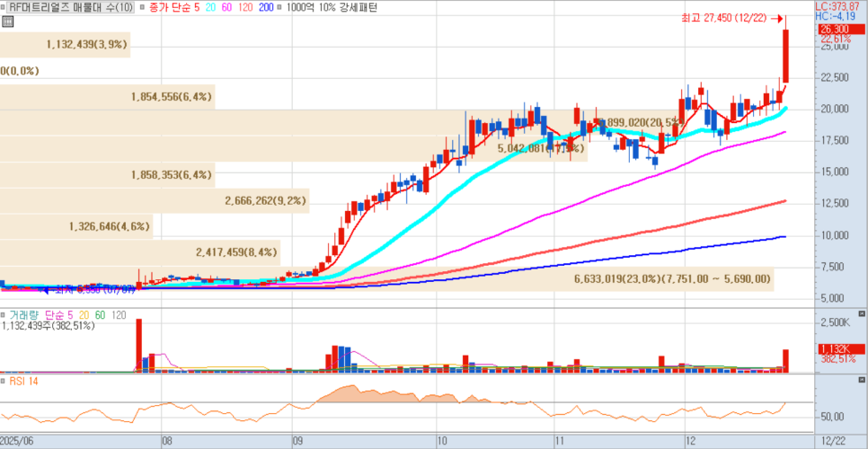Click the 12,500 price axis label
This screenshot has height=449, width=868.
[x=835, y=204]
